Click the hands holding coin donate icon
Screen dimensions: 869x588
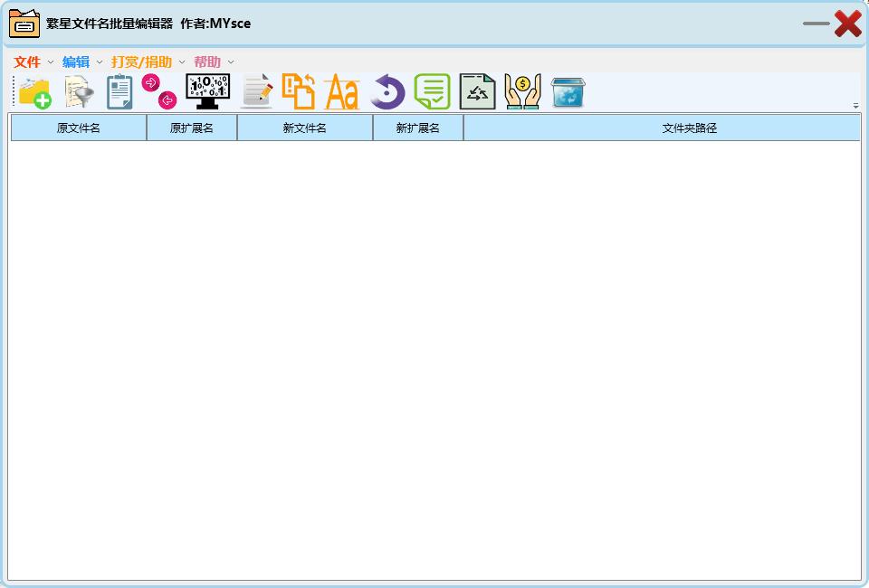point(522,91)
